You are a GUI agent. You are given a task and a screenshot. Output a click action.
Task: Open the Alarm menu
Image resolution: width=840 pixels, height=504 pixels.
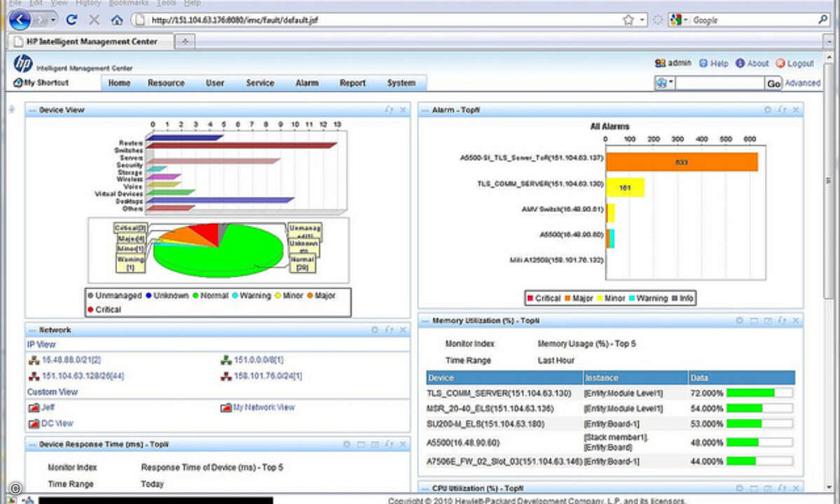tap(307, 83)
